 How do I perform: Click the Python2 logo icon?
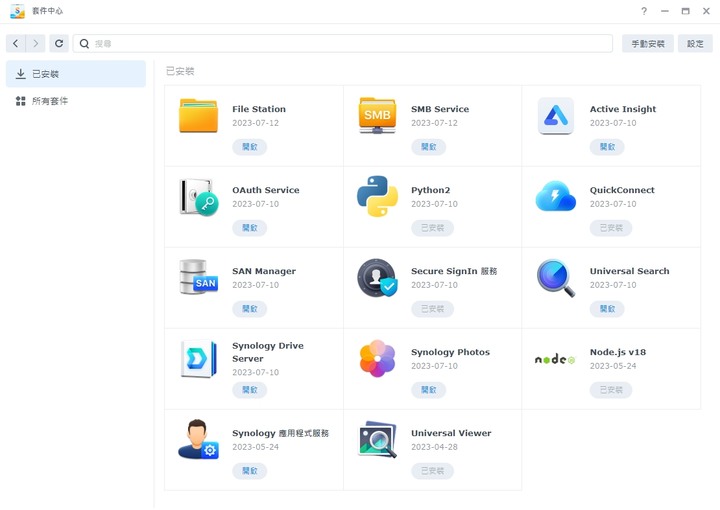377,196
